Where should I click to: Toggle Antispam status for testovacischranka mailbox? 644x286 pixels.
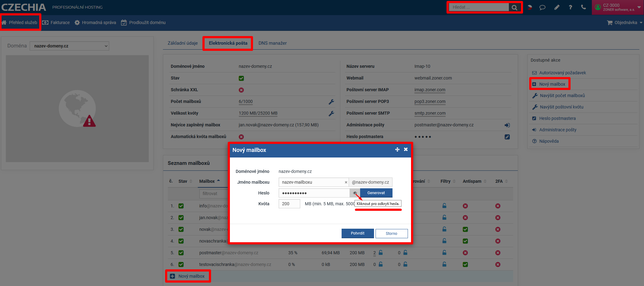click(x=465, y=264)
